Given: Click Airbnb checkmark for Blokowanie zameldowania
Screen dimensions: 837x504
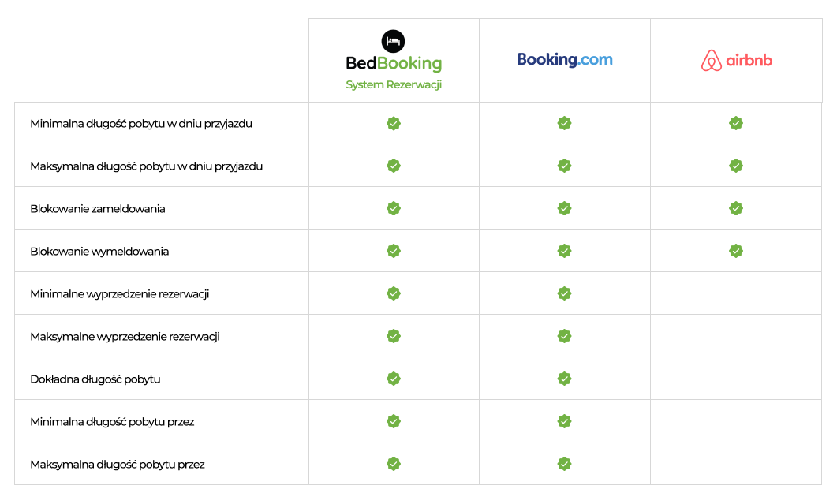Looking at the screenshot, I should 736,208.
